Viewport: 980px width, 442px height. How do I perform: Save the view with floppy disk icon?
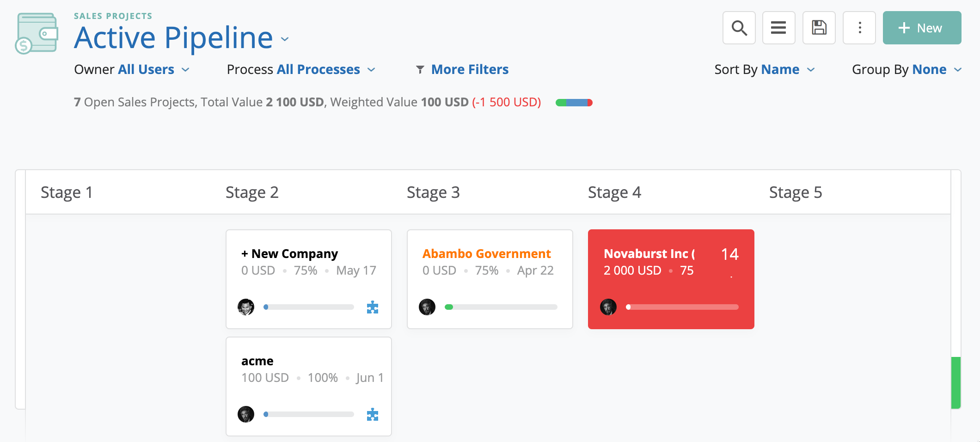tap(819, 28)
